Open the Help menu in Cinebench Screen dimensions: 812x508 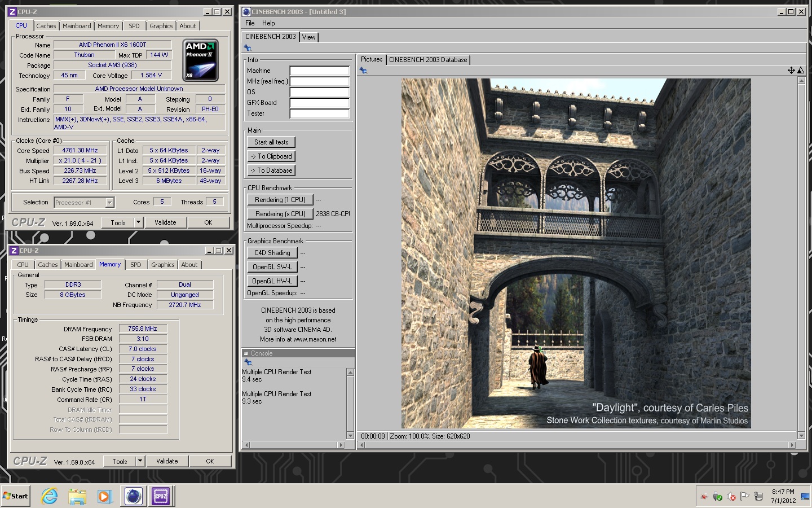[x=268, y=23]
